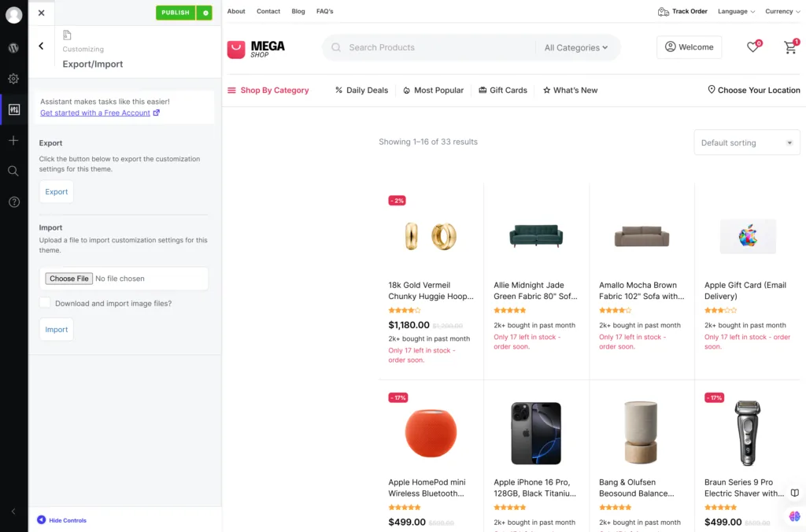This screenshot has height=532, width=806.
Task: Open Shop By Category menu
Action: (268, 90)
